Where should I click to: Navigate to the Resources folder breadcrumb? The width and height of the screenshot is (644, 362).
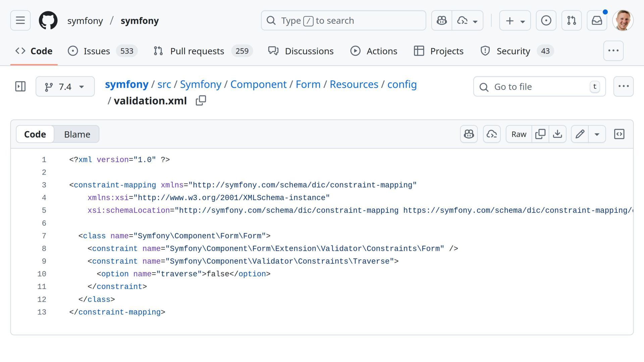coord(354,84)
